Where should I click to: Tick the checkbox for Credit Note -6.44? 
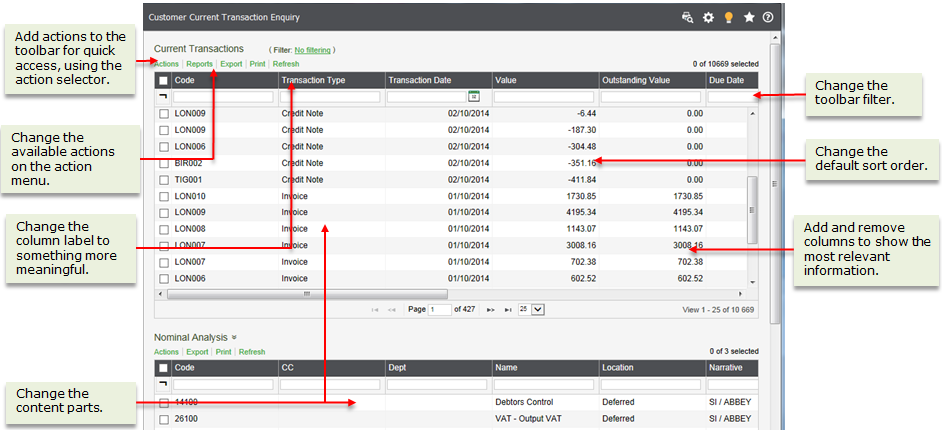coord(163,113)
